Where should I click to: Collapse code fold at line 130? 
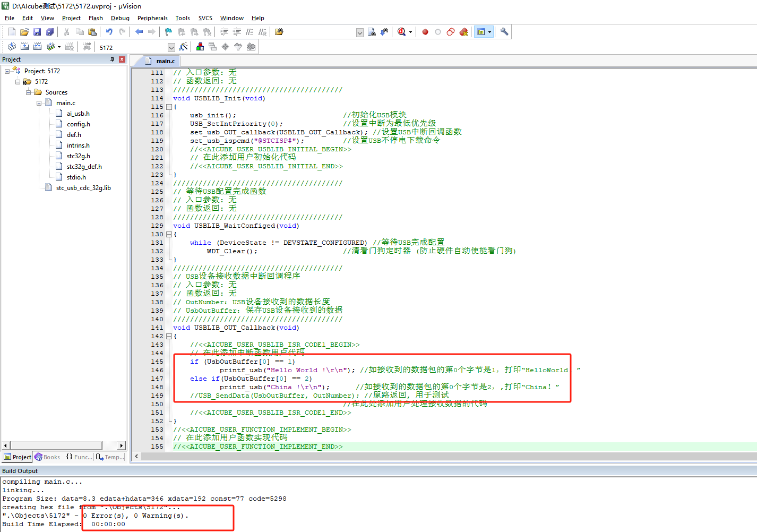(x=169, y=234)
